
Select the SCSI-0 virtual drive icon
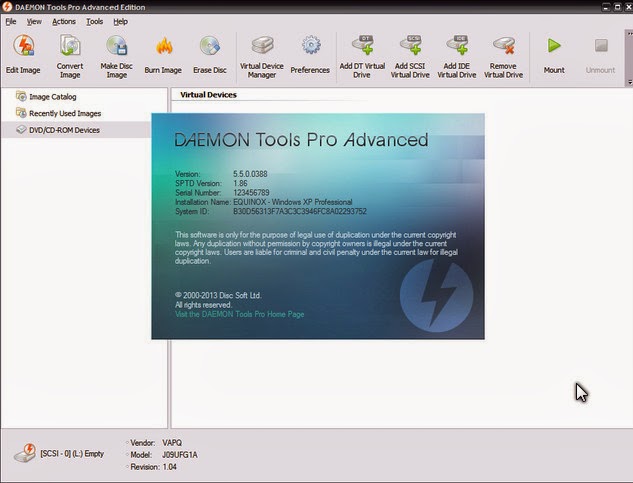tap(25, 453)
